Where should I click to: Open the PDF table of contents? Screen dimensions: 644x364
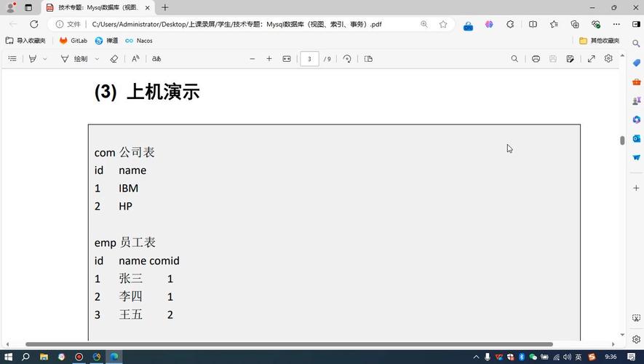(x=12, y=59)
